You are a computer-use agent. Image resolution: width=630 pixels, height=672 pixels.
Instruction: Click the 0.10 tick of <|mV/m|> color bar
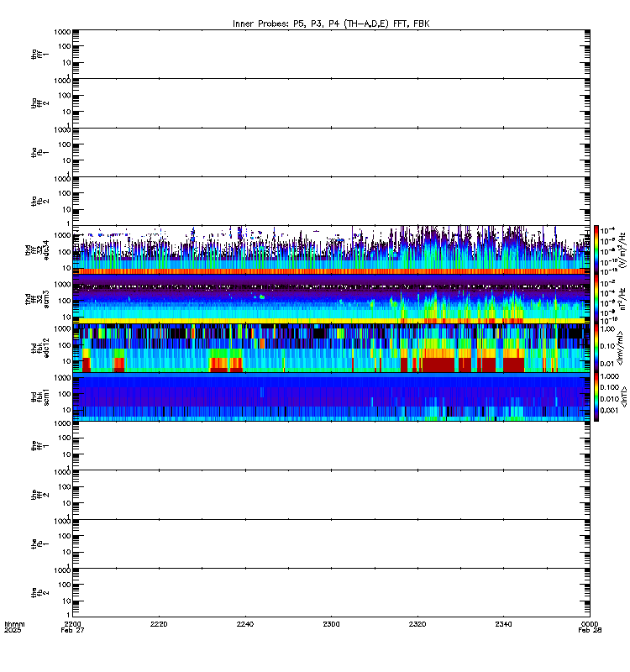(607, 346)
